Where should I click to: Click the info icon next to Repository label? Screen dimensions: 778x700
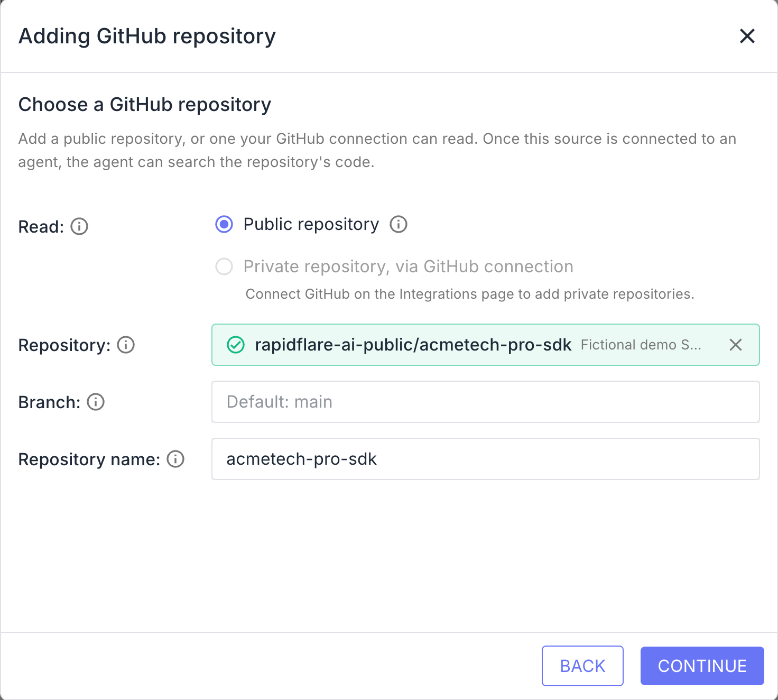126,345
